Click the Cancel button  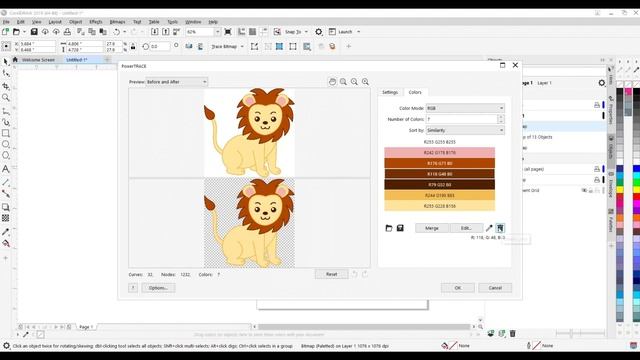(495, 288)
